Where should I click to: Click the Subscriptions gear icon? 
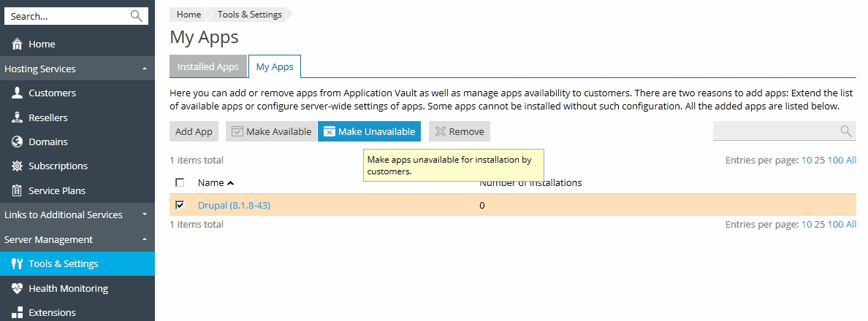coord(18,166)
